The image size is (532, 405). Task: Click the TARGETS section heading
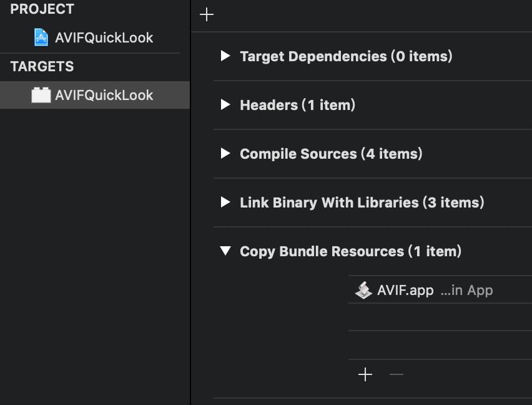click(x=42, y=66)
